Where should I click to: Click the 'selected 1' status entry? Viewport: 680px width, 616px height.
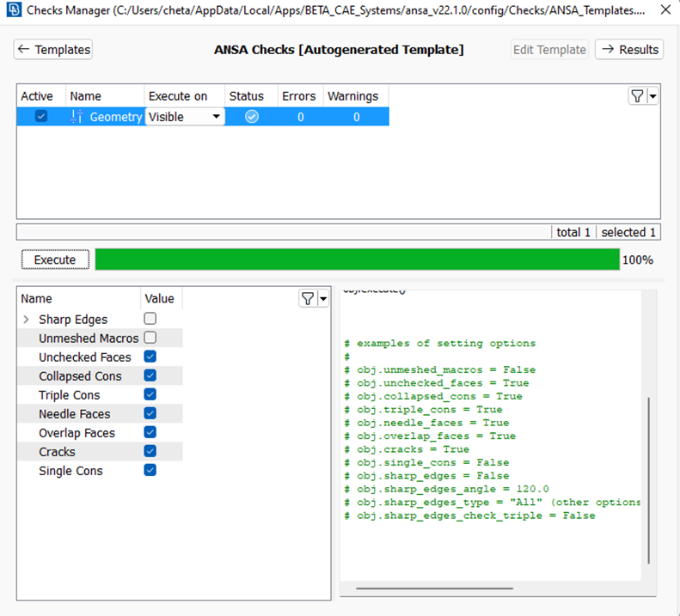tap(628, 232)
